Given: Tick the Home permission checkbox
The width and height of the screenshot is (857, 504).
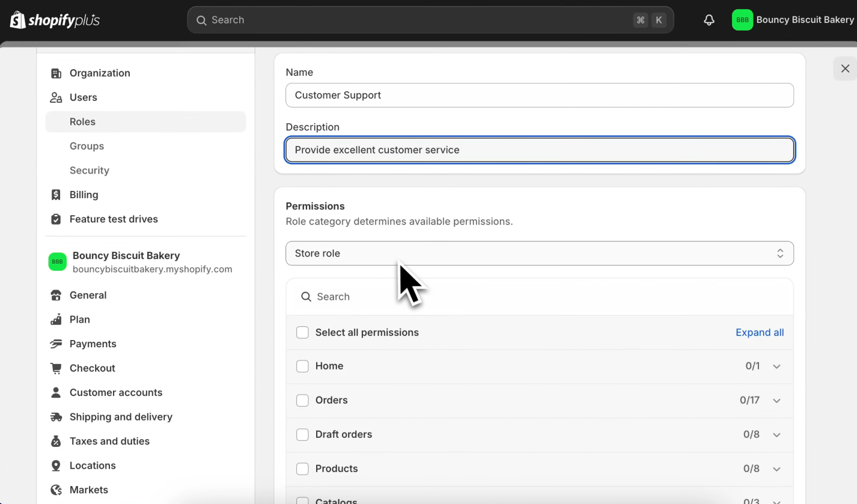Looking at the screenshot, I should tap(302, 366).
